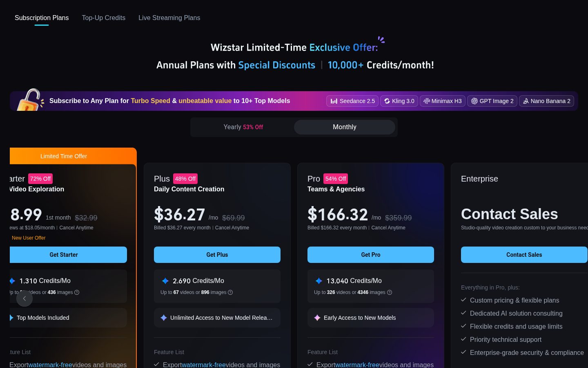Viewport: 588px width, 368px height.
Task: Click Unlimited Access to New Model sparkle icon
Action: (x=164, y=318)
